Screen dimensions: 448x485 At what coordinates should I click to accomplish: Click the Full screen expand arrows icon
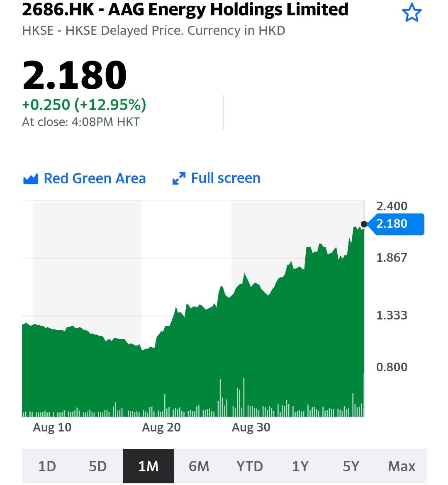click(179, 178)
